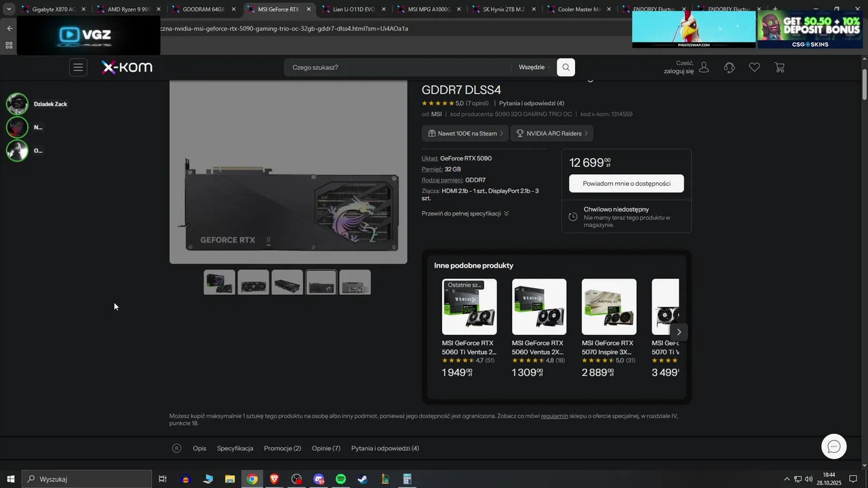Open the MSI GeForce RTX 5060 Ventus 2X product
Image resolution: width=868 pixels, height=488 pixels.
pyautogui.click(x=539, y=329)
